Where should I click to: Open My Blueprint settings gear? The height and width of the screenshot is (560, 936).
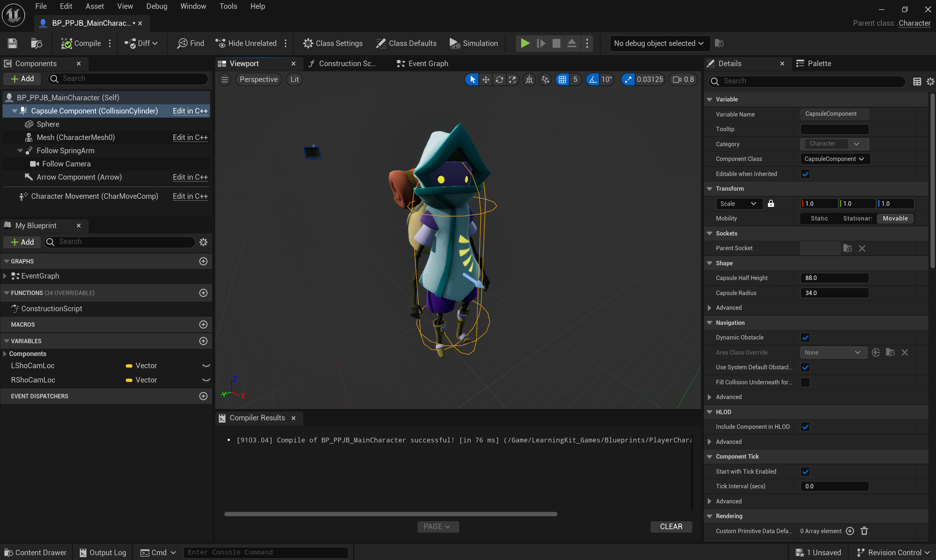pyautogui.click(x=203, y=242)
